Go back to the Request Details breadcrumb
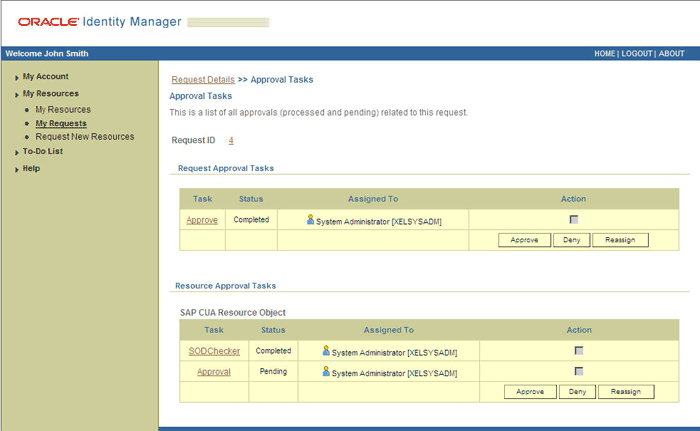Screen dimensions: 700x431 coord(203,80)
